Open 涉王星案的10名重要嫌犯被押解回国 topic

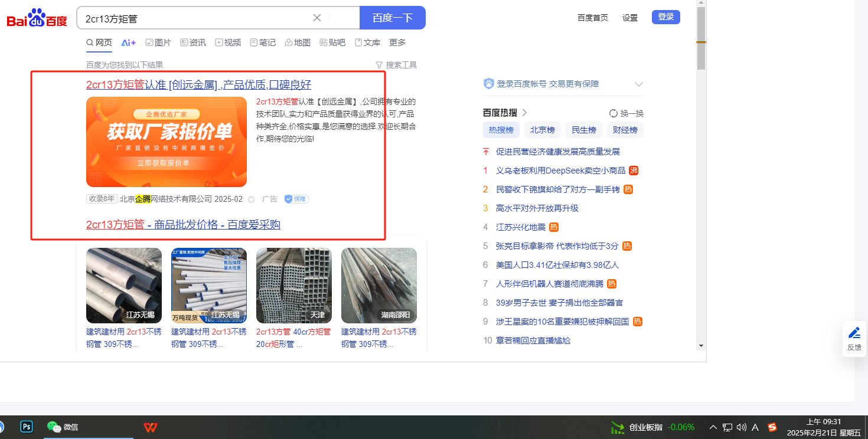point(563,322)
